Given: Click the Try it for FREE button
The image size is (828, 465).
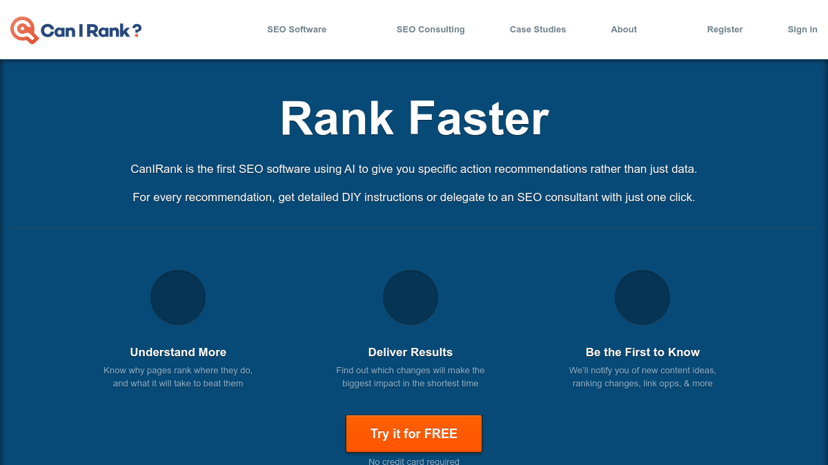Looking at the screenshot, I should 414,433.
